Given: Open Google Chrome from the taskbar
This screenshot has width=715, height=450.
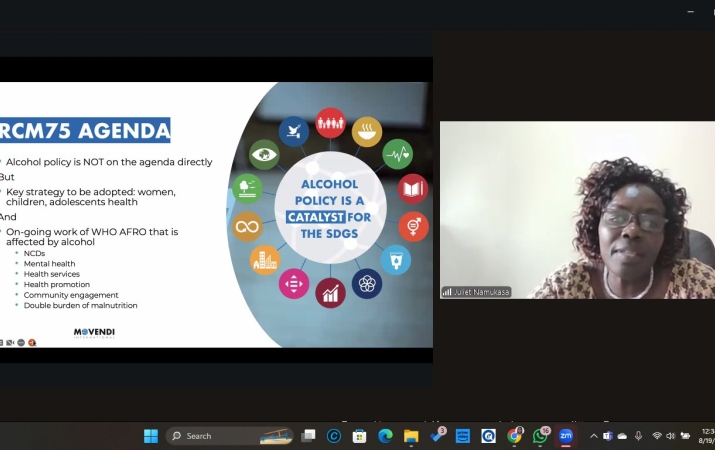Looking at the screenshot, I should pos(514,436).
